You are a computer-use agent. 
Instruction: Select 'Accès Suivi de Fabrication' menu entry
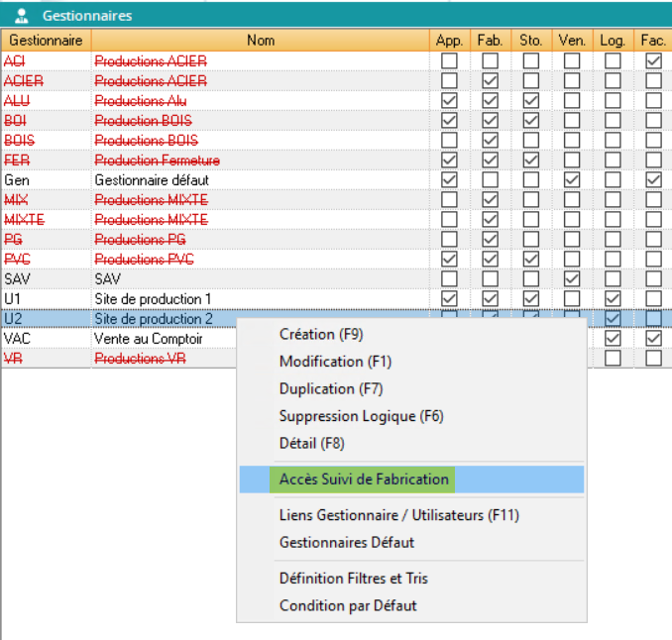pos(364,480)
